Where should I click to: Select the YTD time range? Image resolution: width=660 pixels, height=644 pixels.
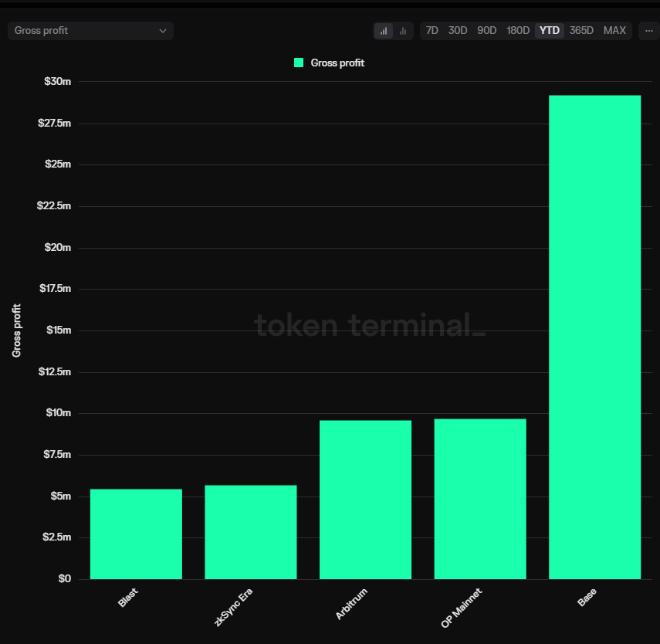tap(550, 31)
